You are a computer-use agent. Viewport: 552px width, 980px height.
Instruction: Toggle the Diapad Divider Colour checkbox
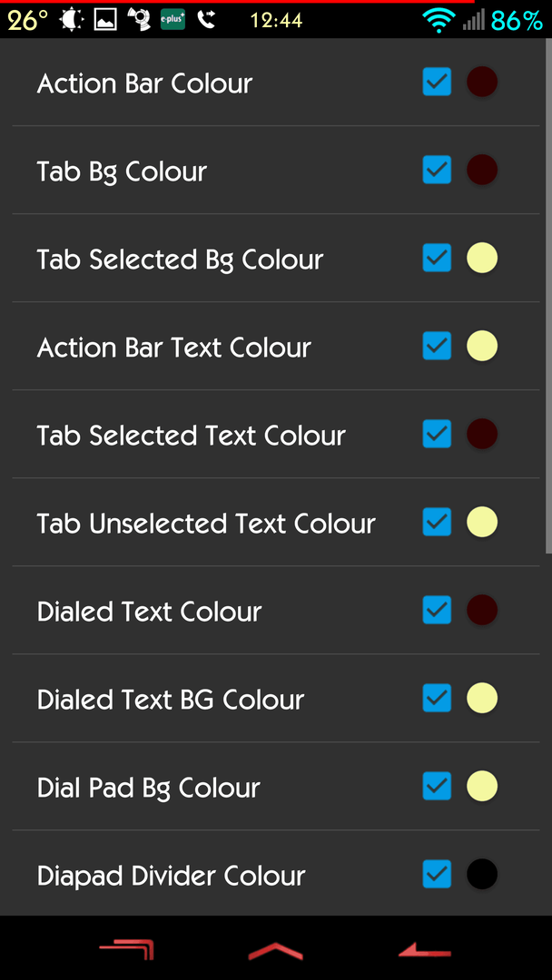click(x=437, y=874)
